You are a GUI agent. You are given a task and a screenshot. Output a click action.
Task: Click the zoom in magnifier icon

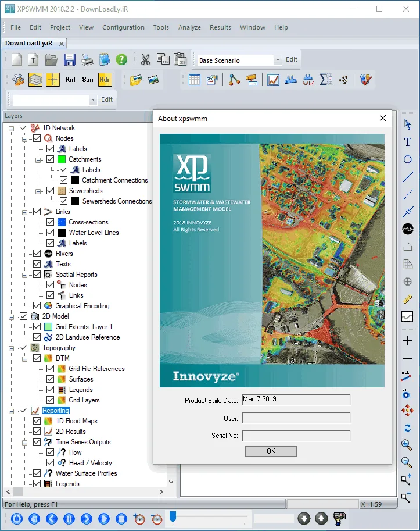point(407,445)
